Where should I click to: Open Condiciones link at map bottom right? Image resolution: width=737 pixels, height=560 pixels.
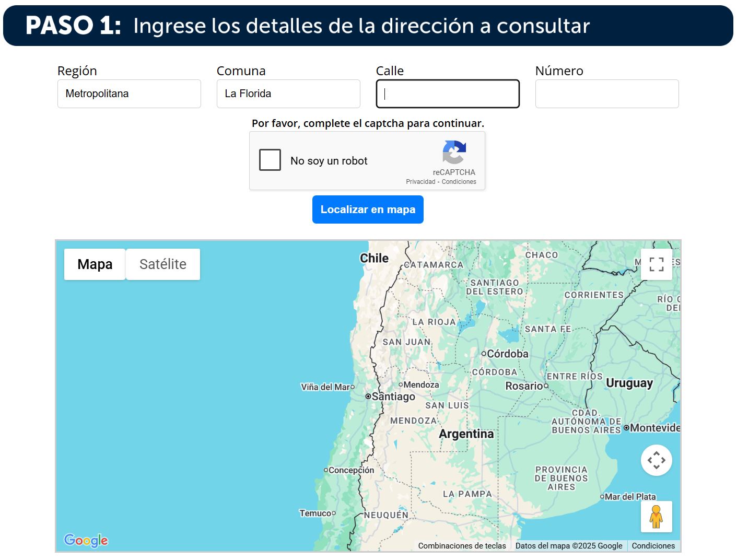(x=653, y=545)
